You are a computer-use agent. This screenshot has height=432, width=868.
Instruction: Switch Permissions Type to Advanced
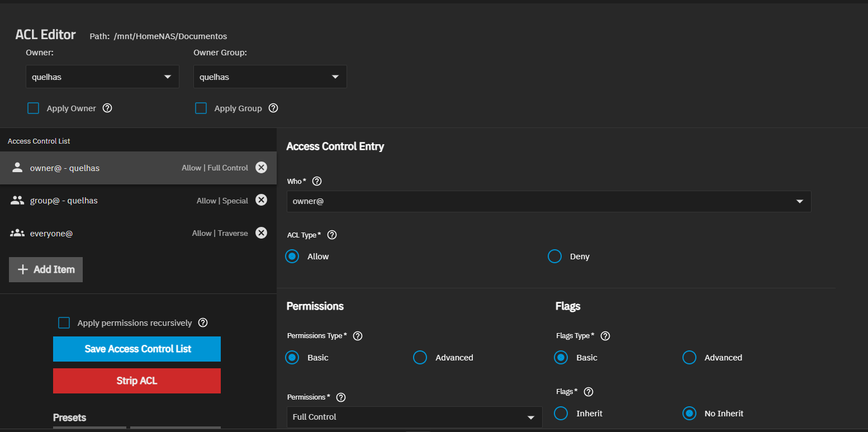click(x=420, y=358)
